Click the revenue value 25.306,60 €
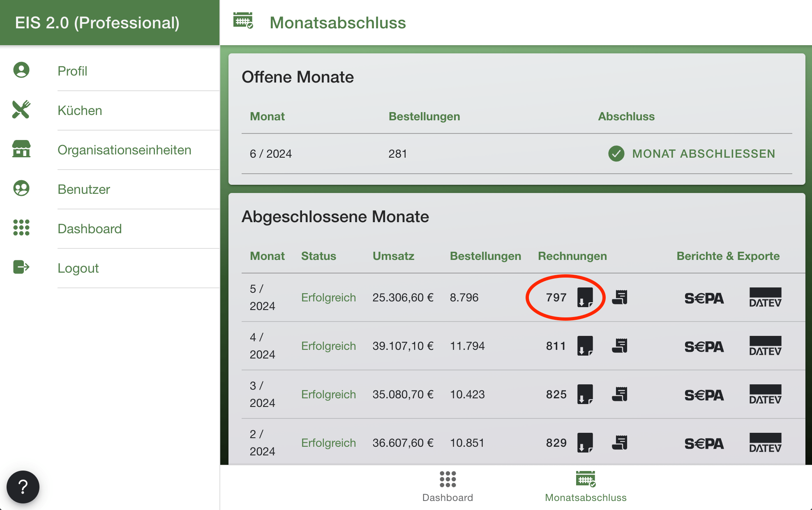 pos(403,297)
